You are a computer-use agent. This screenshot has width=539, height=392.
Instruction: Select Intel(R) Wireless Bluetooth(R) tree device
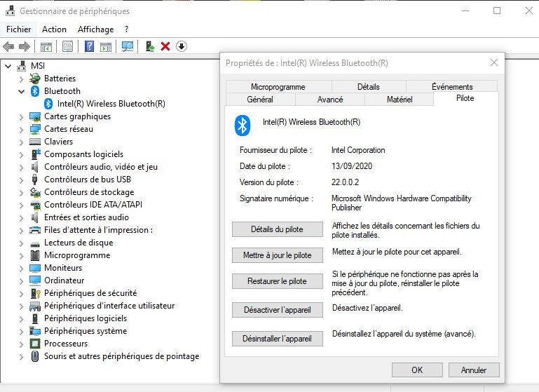click(x=111, y=104)
